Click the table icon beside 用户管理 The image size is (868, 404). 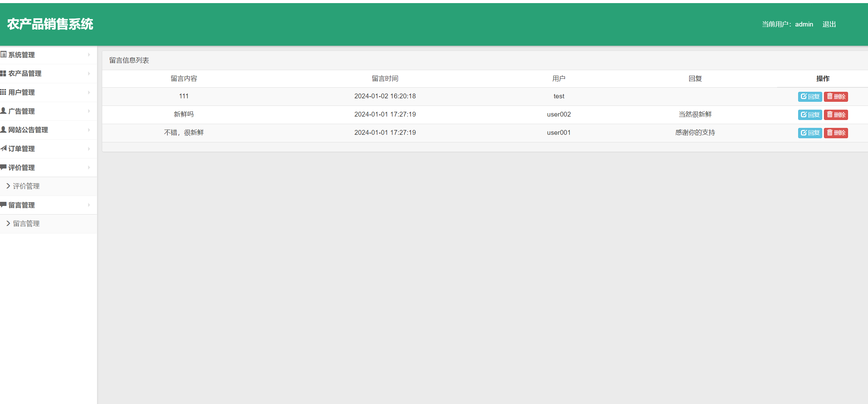(3, 92)
